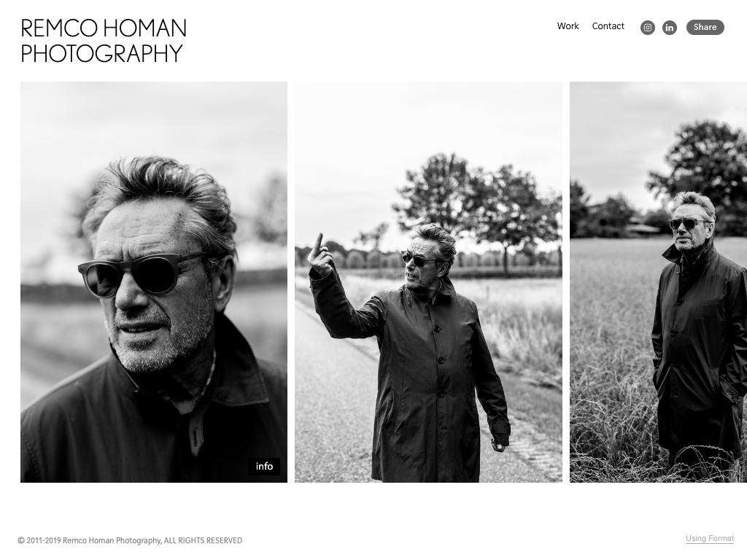
Task: Click the PHOTOGRAPHY word in the logo
Action: 101,53
